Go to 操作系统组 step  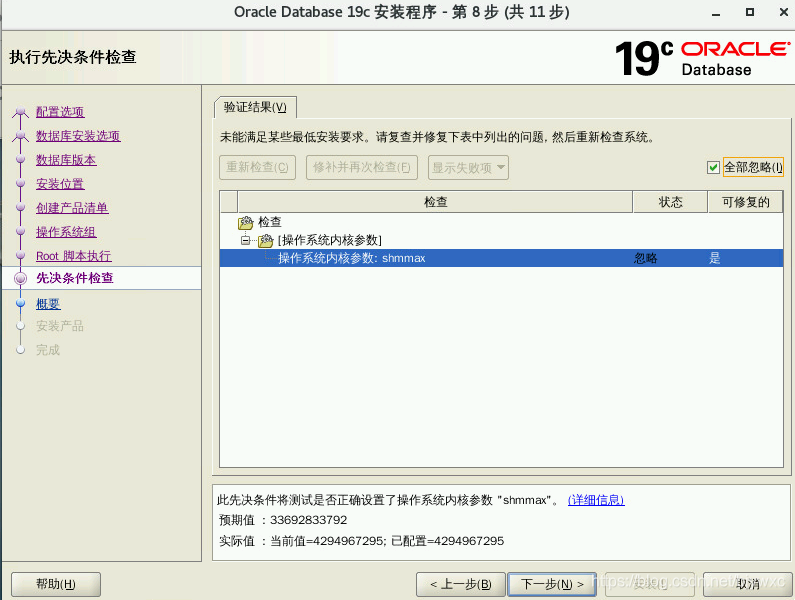(66, 232)
